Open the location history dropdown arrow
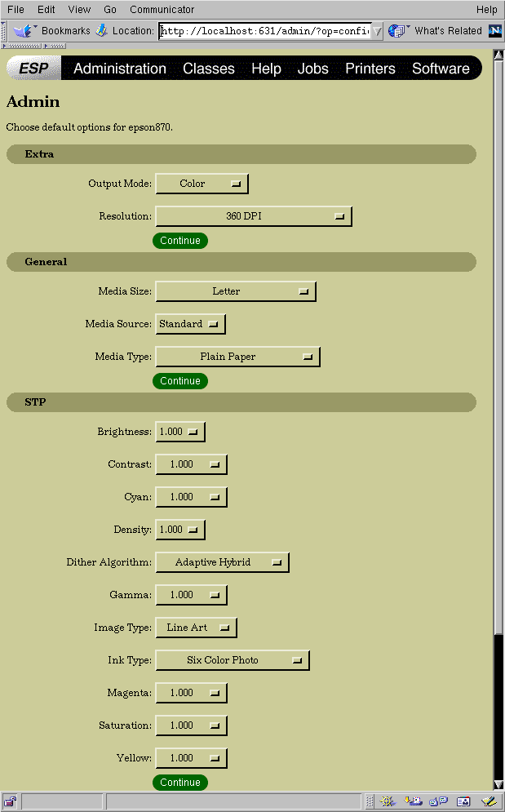Screen dimensions: 505x812 click(377, 31)
